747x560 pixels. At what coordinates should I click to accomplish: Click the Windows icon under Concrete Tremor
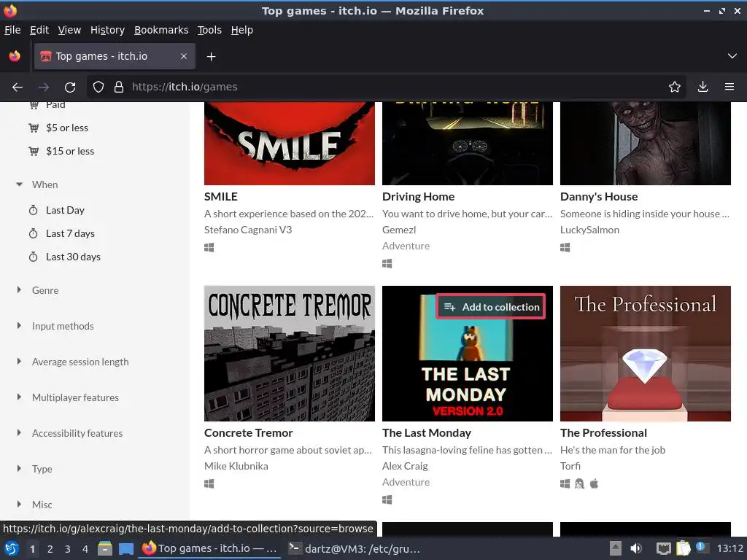coord(209,484)
